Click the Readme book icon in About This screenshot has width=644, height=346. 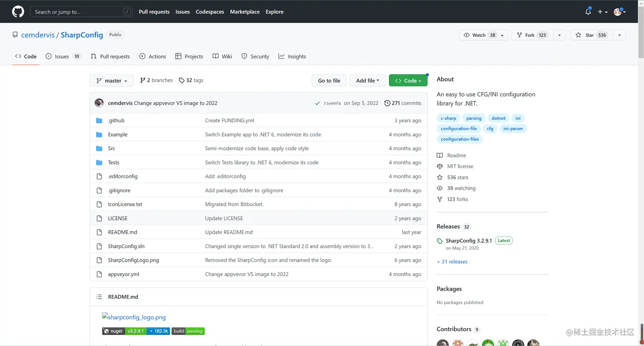[x=440, y=156]
